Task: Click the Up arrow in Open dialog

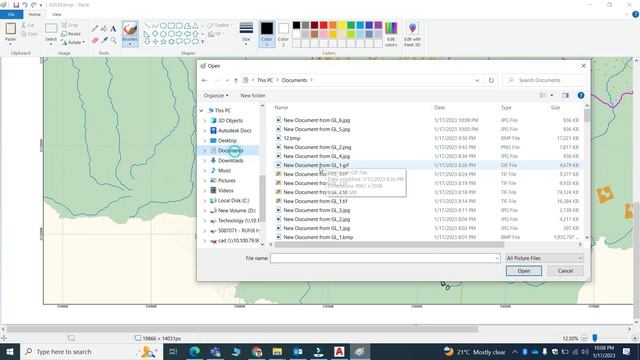Action: [236, 80]
